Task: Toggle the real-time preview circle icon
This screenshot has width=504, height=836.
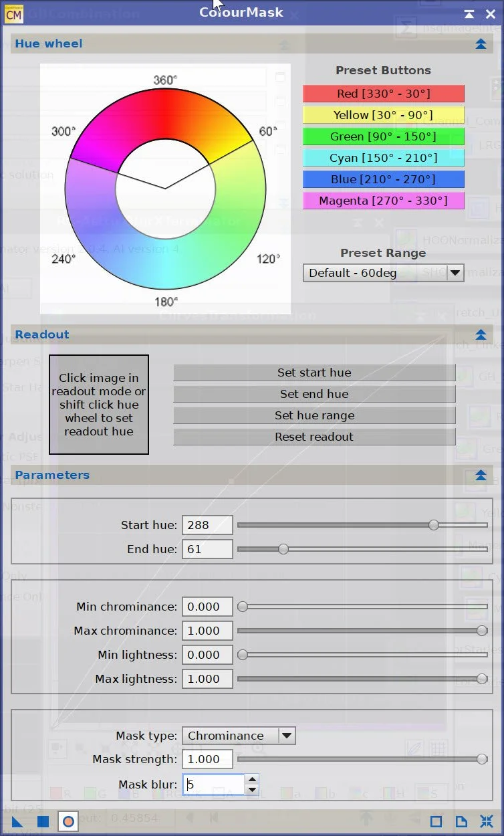Action: tap(68, 821)
